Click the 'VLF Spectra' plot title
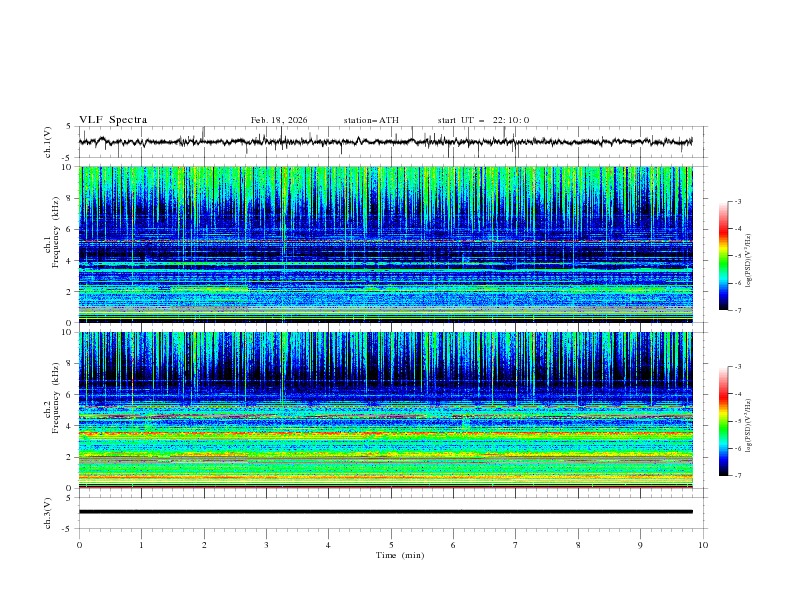 tap(113, 120)
